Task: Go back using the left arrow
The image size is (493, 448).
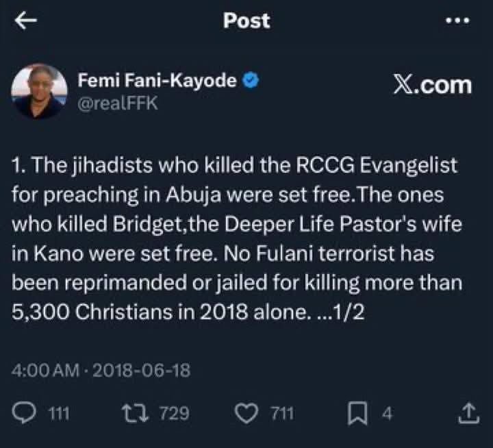Action: 26,21
